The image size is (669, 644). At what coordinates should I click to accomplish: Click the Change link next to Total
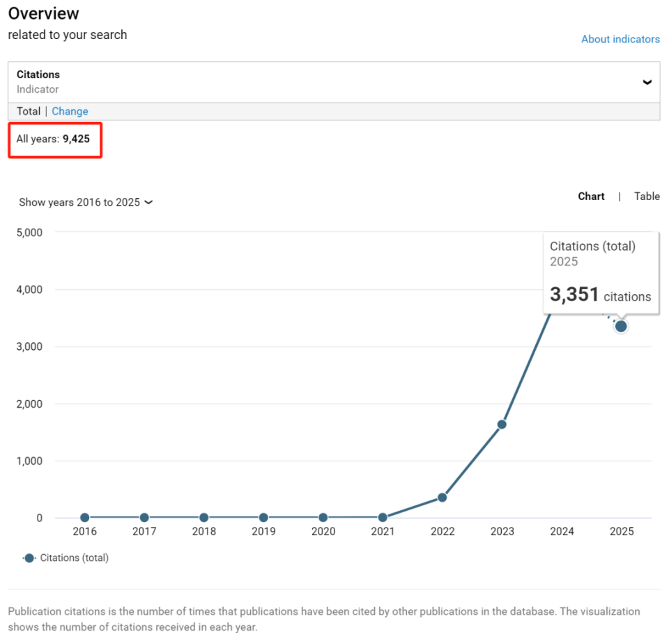point(70,112)
